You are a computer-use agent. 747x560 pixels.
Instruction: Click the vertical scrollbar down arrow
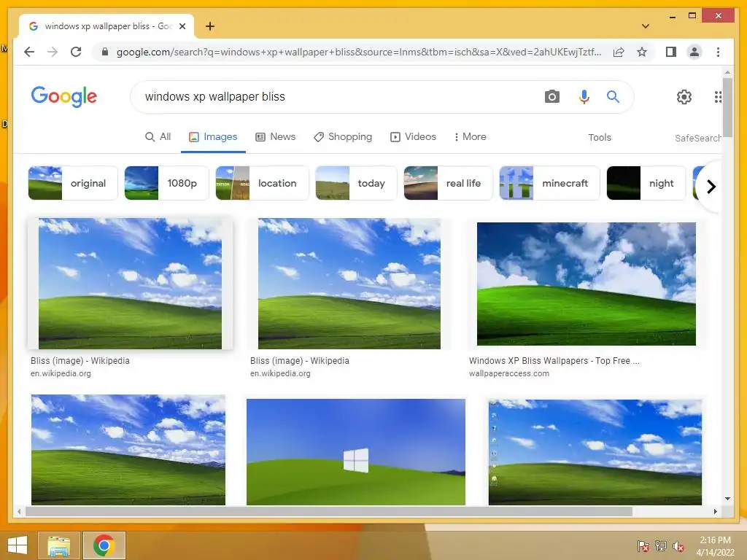click(727, 499)
